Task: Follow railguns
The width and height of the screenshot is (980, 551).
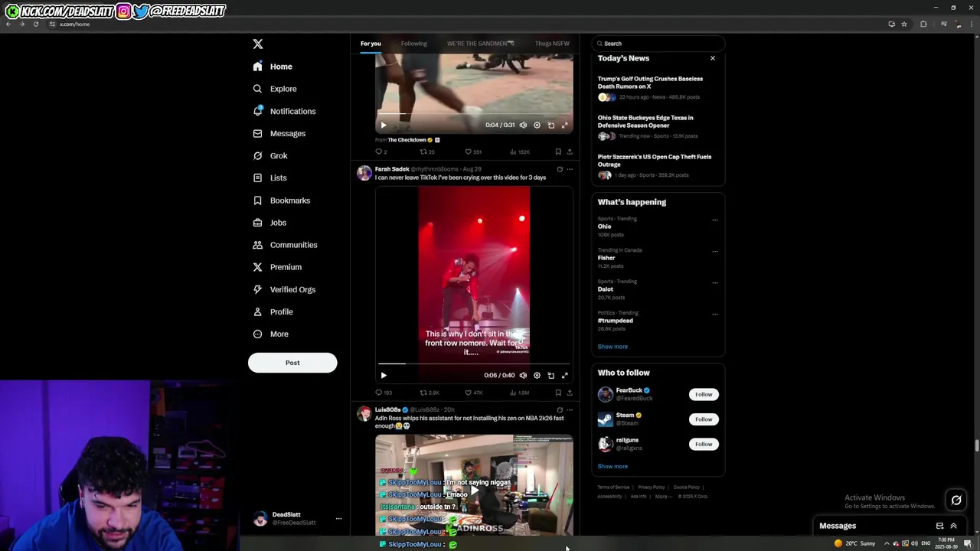Action: point(704,444)
